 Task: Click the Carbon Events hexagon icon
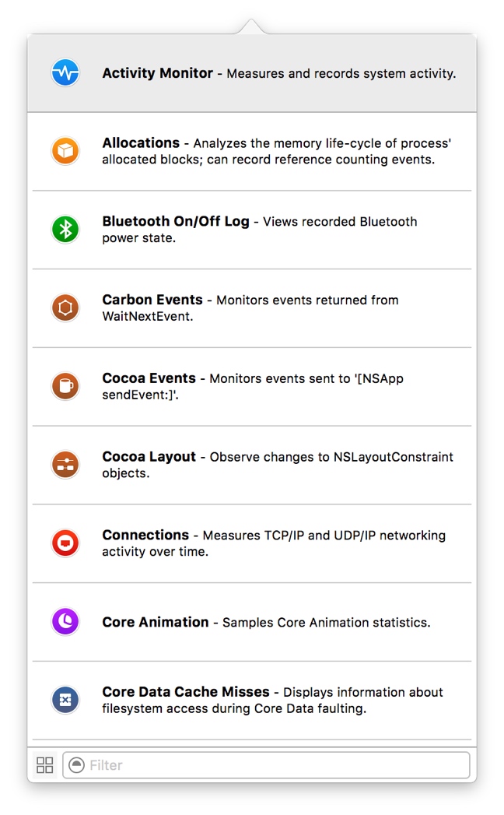65,308
